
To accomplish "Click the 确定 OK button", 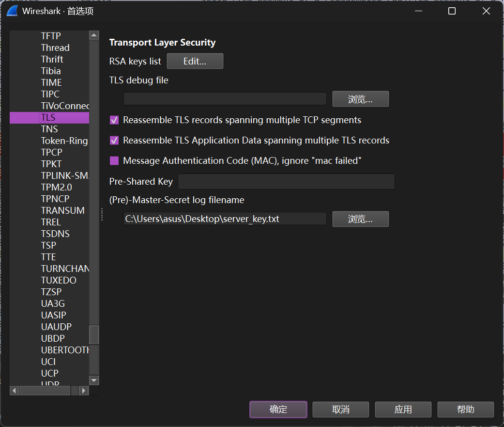I will (x=278, y=409).
